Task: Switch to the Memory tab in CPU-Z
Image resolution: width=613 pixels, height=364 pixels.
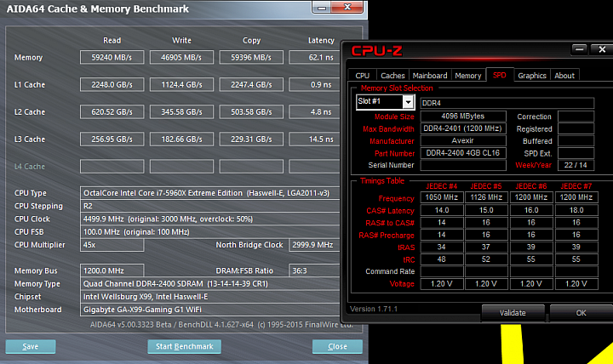Action: pos(468,76)
